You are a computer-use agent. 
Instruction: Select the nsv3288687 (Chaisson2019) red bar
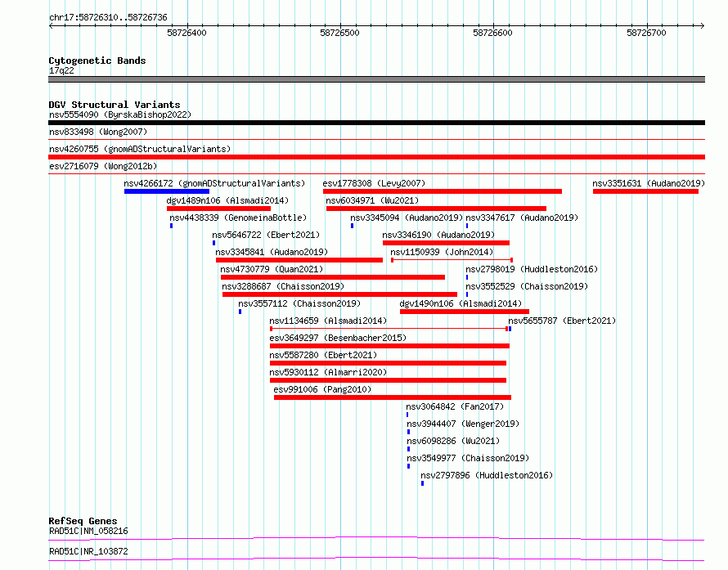click(x=339, y=294)
